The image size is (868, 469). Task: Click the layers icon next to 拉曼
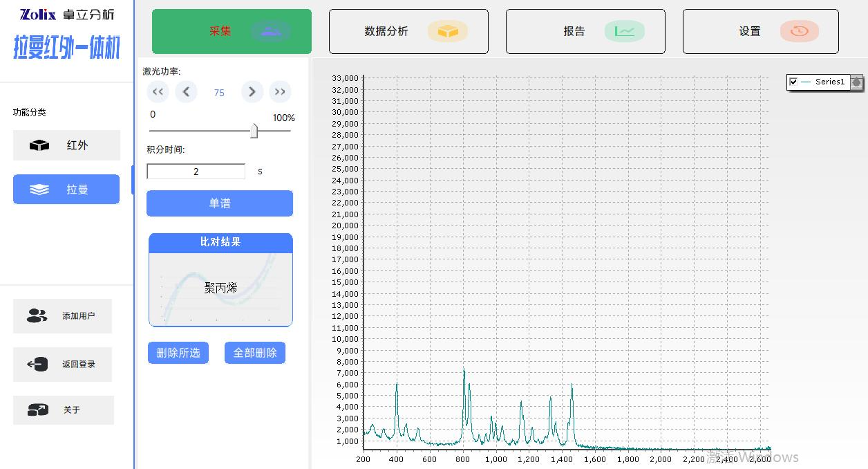point(39,190)
